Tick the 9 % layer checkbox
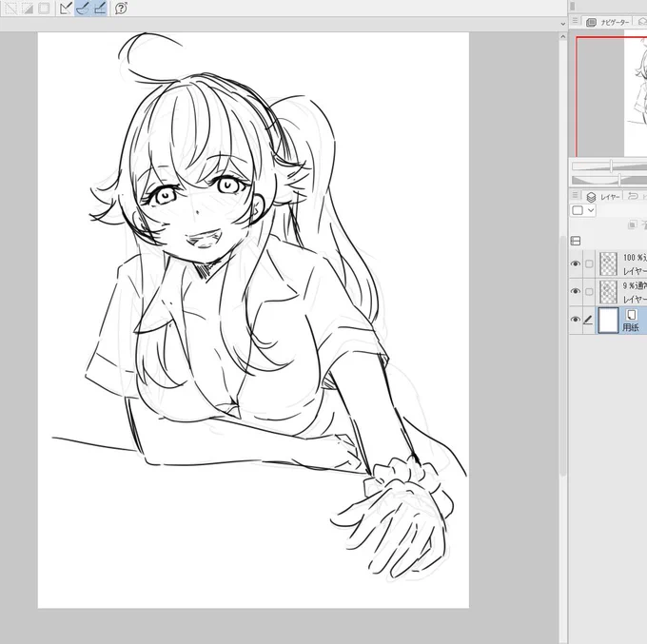The image size is (647, 644). coord(589,292)
